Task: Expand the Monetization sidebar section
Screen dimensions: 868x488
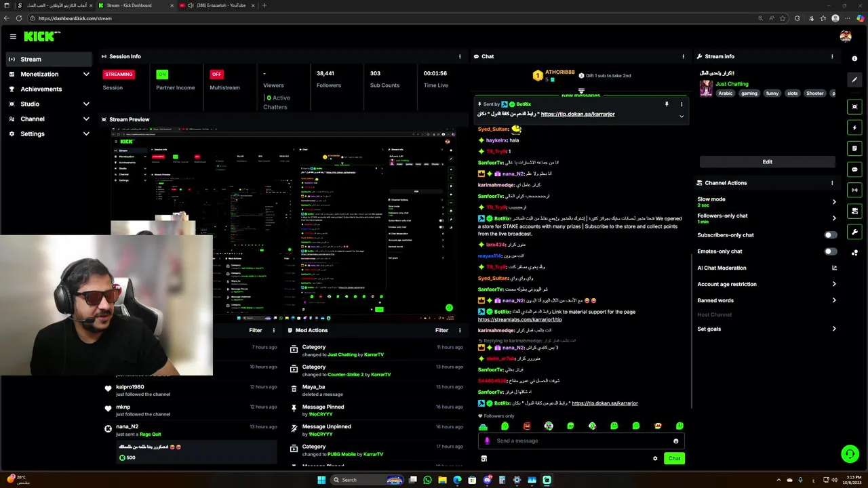Action: (x=49, y=74)
